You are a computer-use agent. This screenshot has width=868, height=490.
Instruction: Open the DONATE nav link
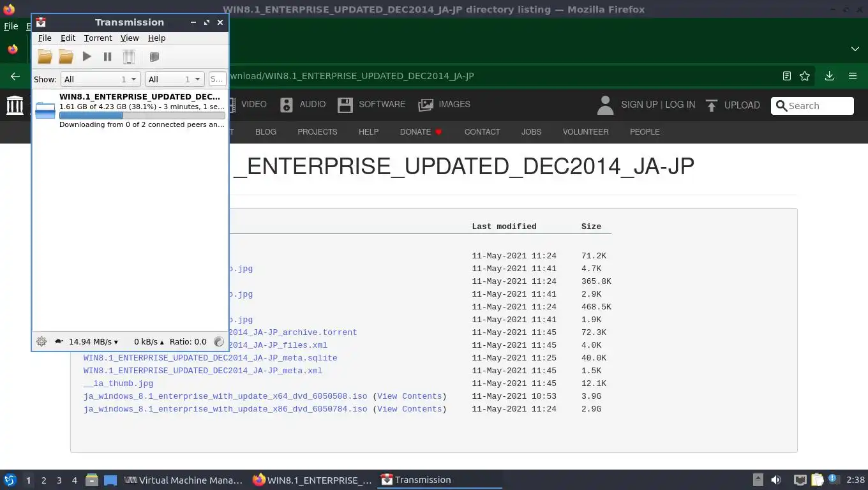(421, 131)
